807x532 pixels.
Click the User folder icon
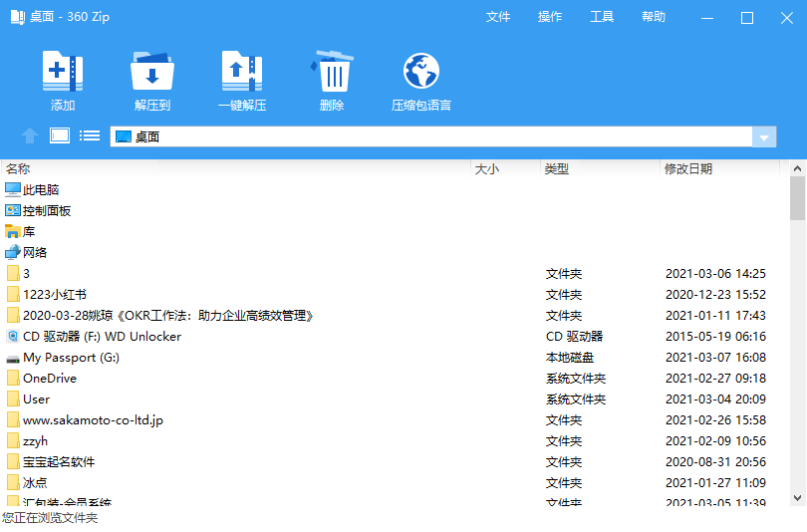[x=13, y=399]
